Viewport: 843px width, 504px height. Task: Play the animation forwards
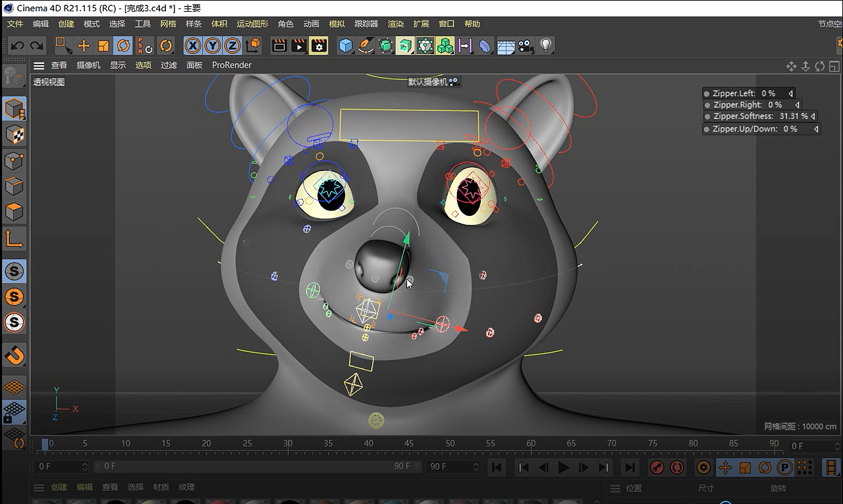(x=563, y=467)
